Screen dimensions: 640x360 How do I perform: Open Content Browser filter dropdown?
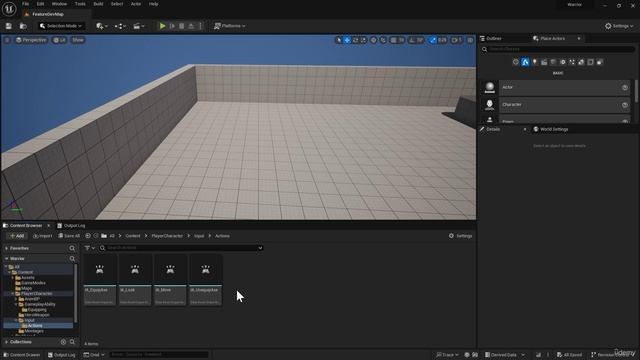pos(89,248)
